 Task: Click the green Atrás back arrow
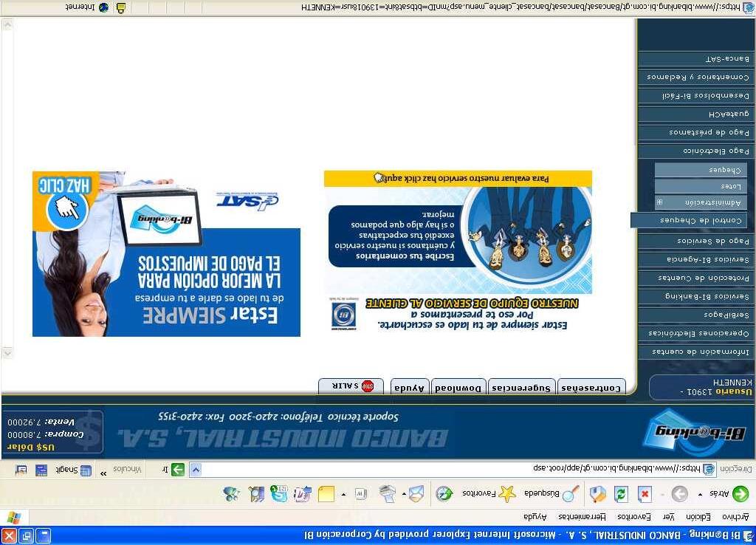tap(740, 494)
